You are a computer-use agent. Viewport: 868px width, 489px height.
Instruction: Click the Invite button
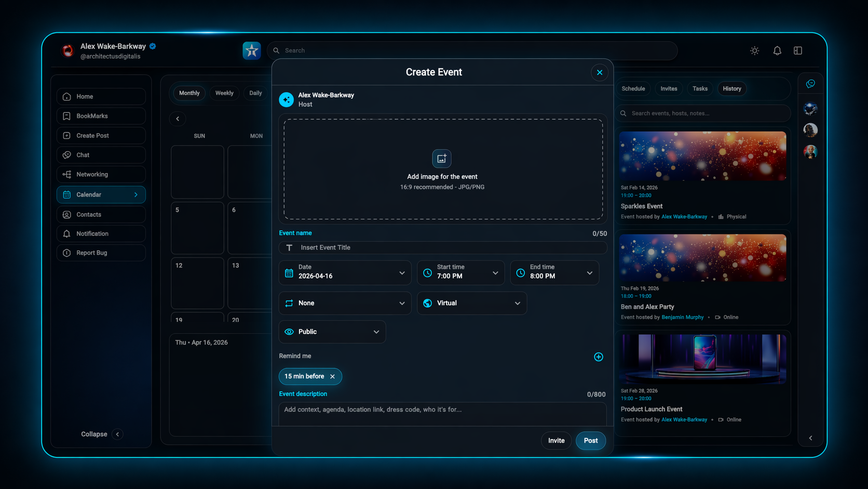coord(557,441)
